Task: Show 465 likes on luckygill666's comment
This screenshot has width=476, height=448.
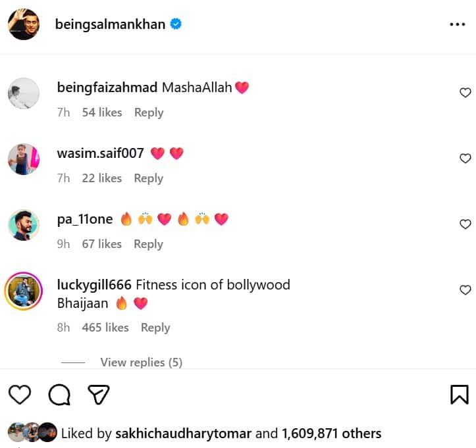Action: tap(105, 328)
